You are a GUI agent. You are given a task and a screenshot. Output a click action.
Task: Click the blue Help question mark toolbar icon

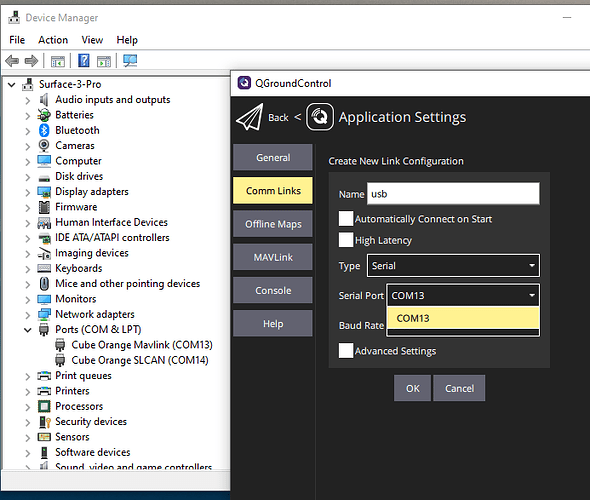click(x=84, y=61)
